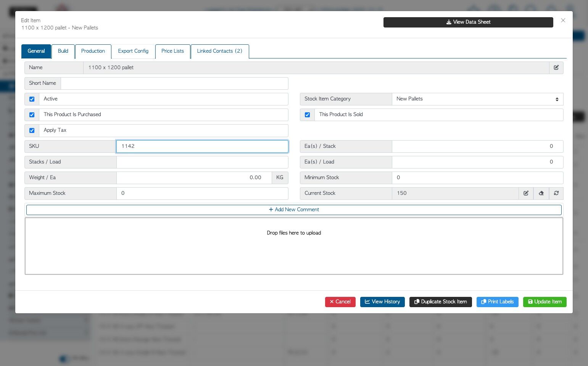
Task: Open the Production tab
Action: click(x=93, y=51)
